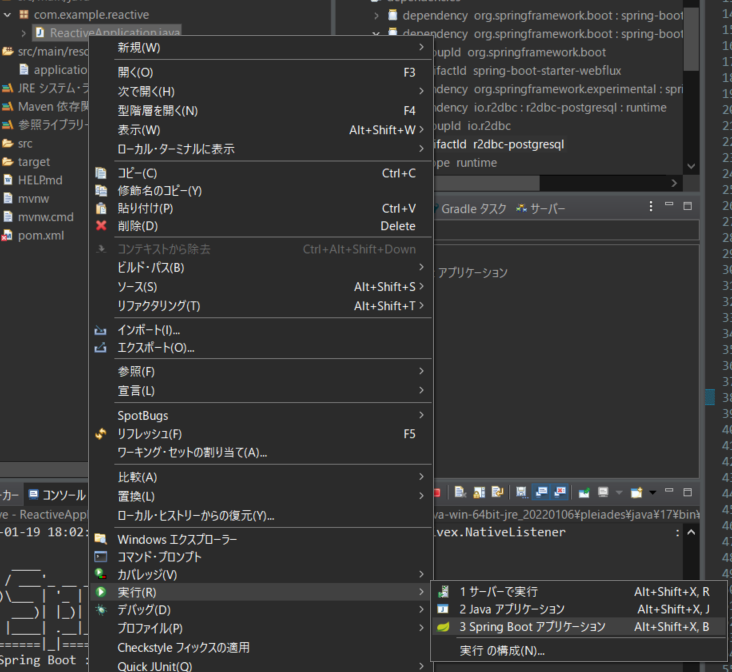Open ソース(S) menu entry
This screenshot has height=672, width=732.
[x=260, y=287]
